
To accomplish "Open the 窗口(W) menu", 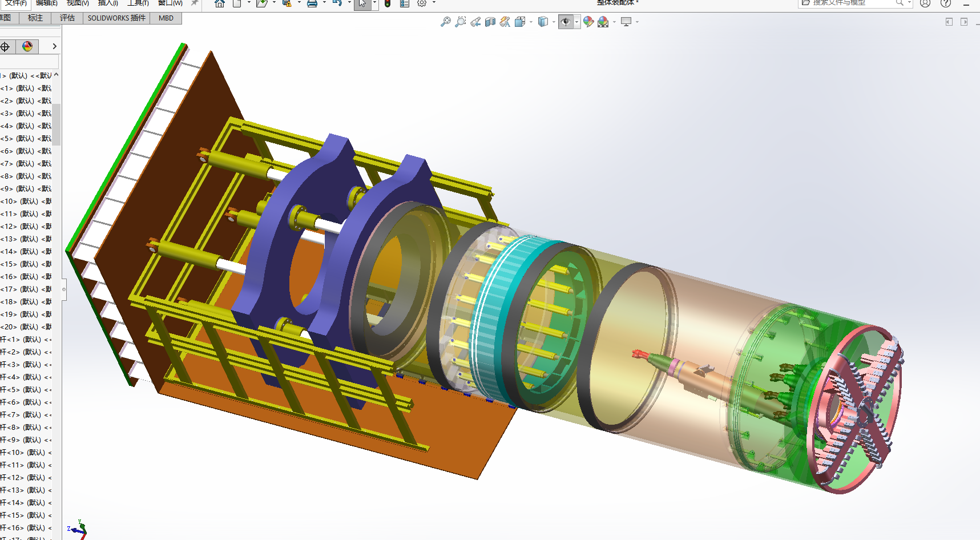I will click(x=170, y=3).
